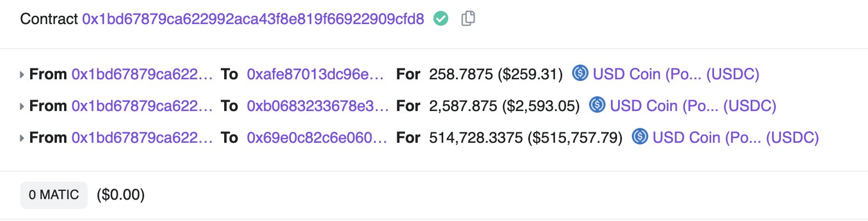The width and height of the screenshot is (868, 221).
Task: Open recipient address 0xb0683233678e3 link
Action: 317,106
